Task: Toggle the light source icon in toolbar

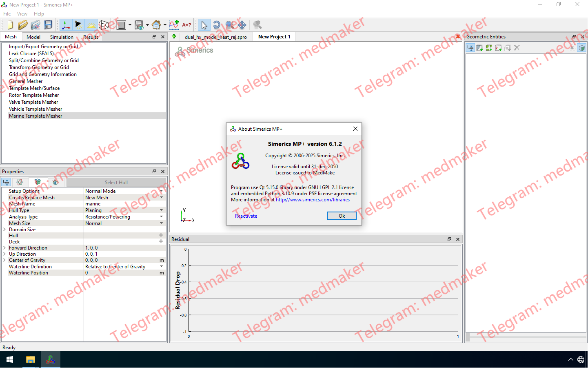Action: [78, 25]
